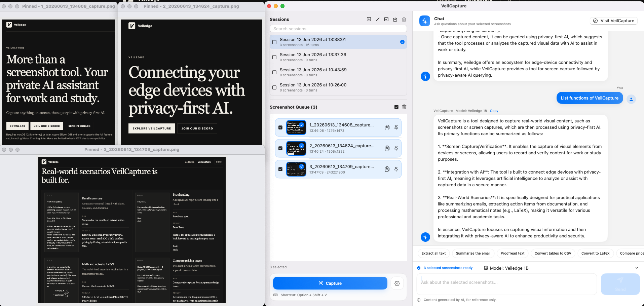Click 'Download' in the first pinned window
Screen dimensions: 644x306
pyautogui.click(x=17, y=126)
